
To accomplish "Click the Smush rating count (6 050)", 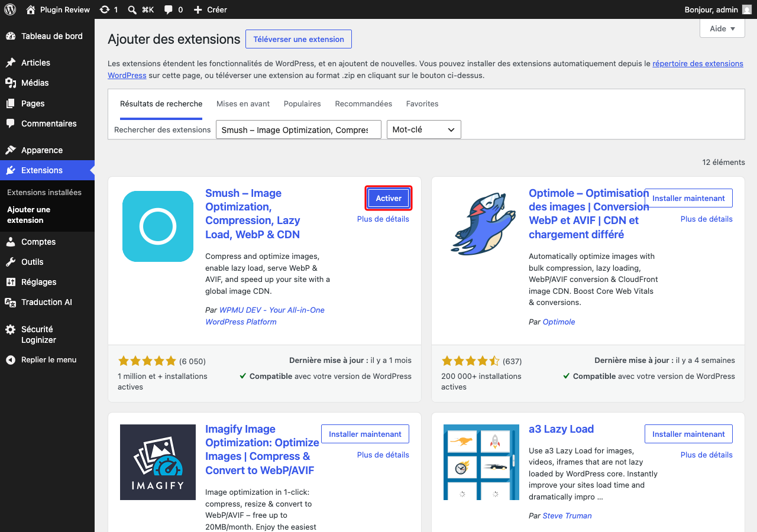I will [193, 361].
